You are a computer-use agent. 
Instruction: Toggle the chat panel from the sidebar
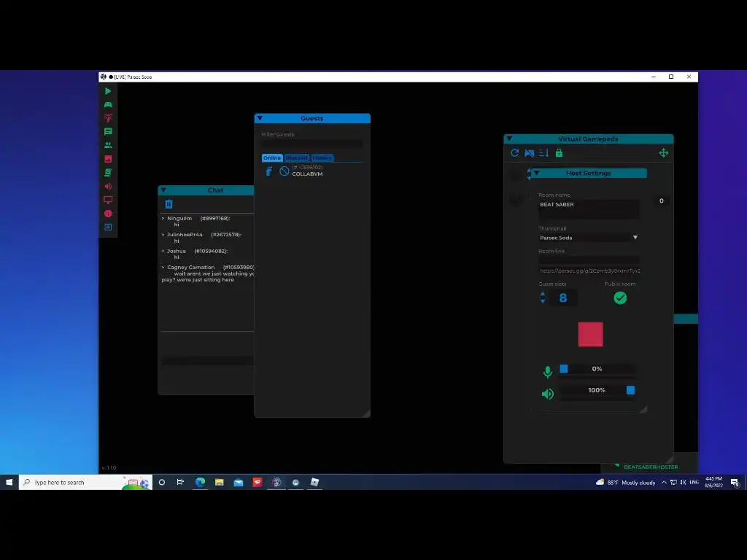click(108, 131)
